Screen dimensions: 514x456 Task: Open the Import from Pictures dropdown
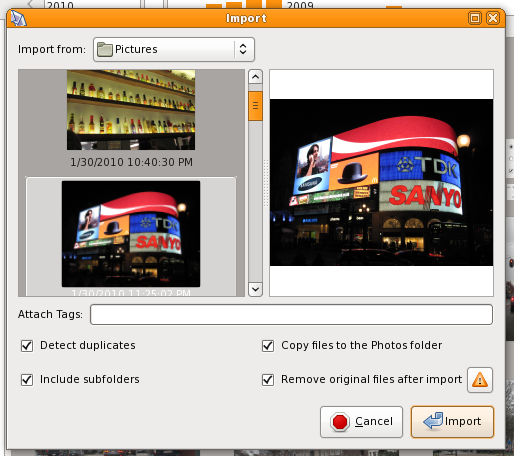[x=174, y=49]
